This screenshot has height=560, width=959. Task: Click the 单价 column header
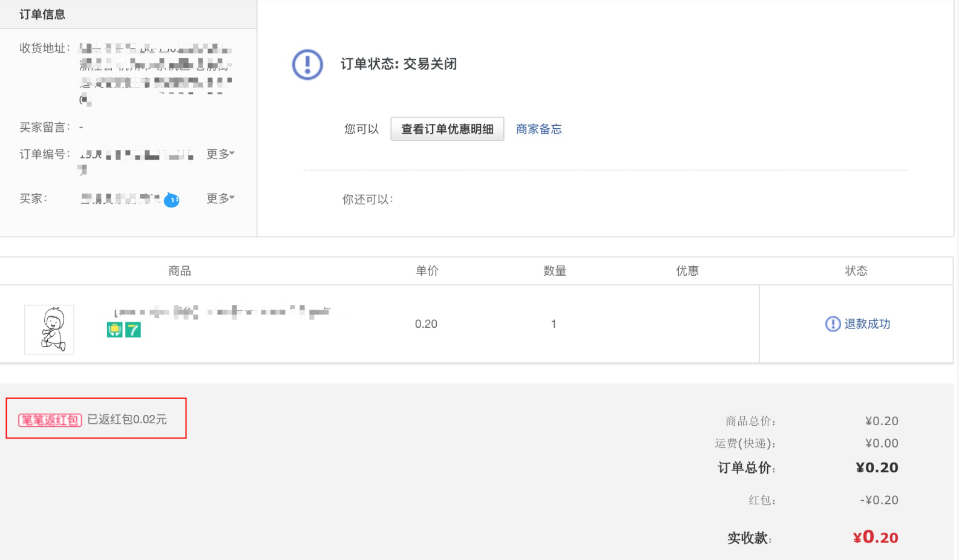click(427, 271)
